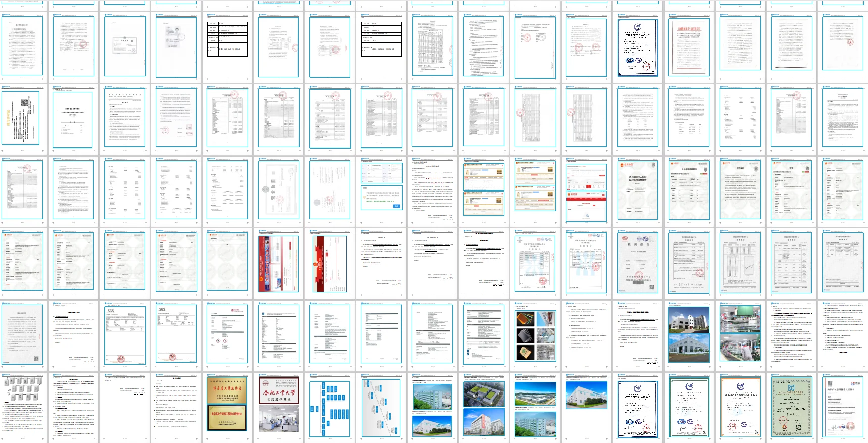The width and height of the screenshot is (868, 443).
Task: Select the page with diagonal timeline diagram
Action: pyautogui.click(x=382, y=408)
